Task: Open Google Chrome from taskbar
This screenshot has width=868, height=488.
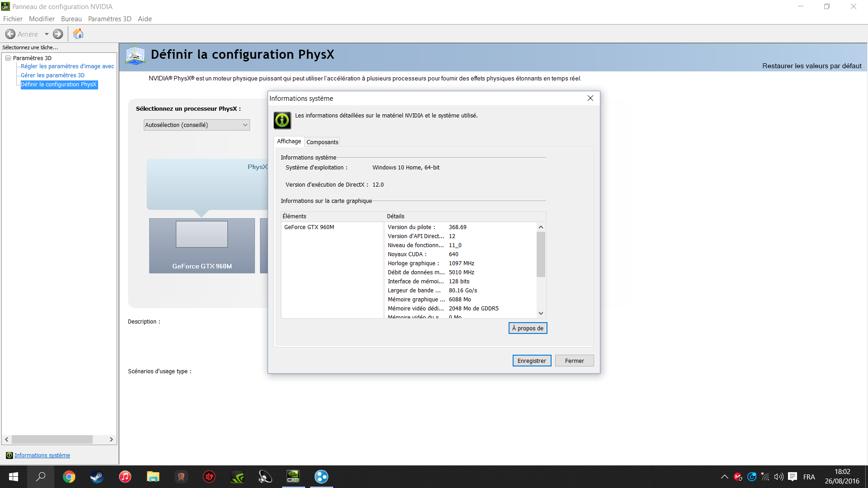Action: [x=69, y=477]
